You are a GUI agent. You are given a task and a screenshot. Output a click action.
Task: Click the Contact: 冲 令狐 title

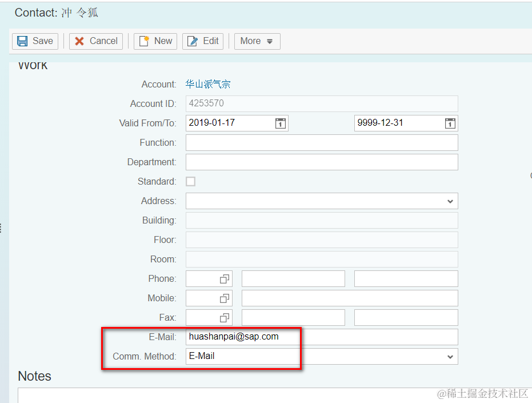(57, 13)
